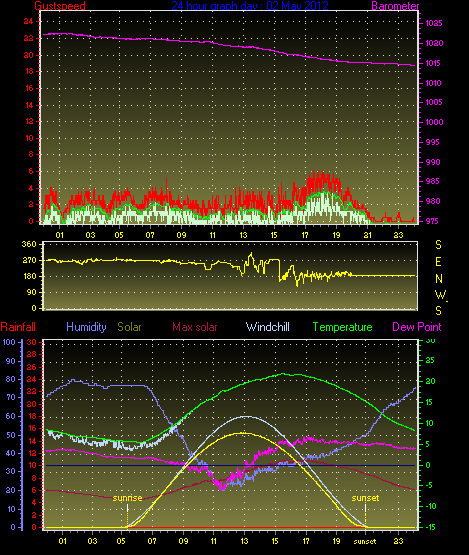This screenshot has width=469, height=555.
Task: Click the Humidity legend label
Action: pyautogui.click(x=86, y=327)
